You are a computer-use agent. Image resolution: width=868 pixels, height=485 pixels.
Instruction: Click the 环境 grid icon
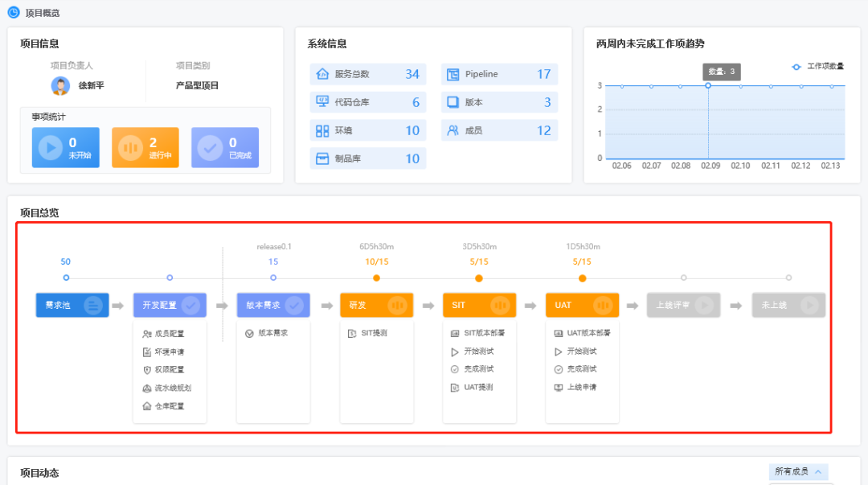tap(322, 130)
